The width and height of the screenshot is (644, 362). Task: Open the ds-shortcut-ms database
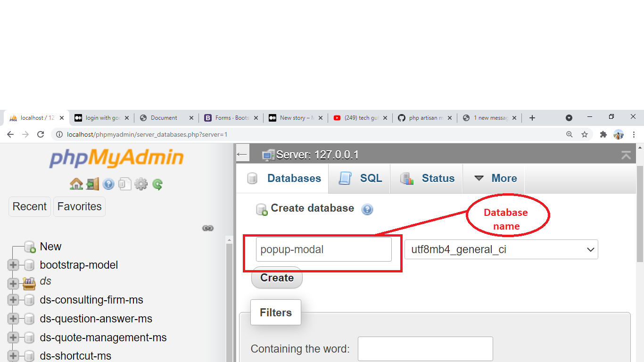coord(75,356)
